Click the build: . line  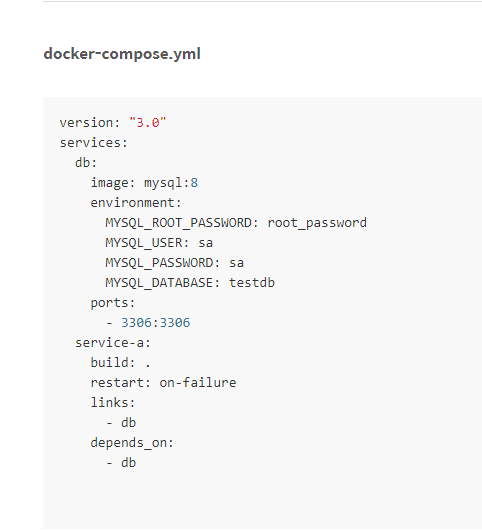[120, 363]
